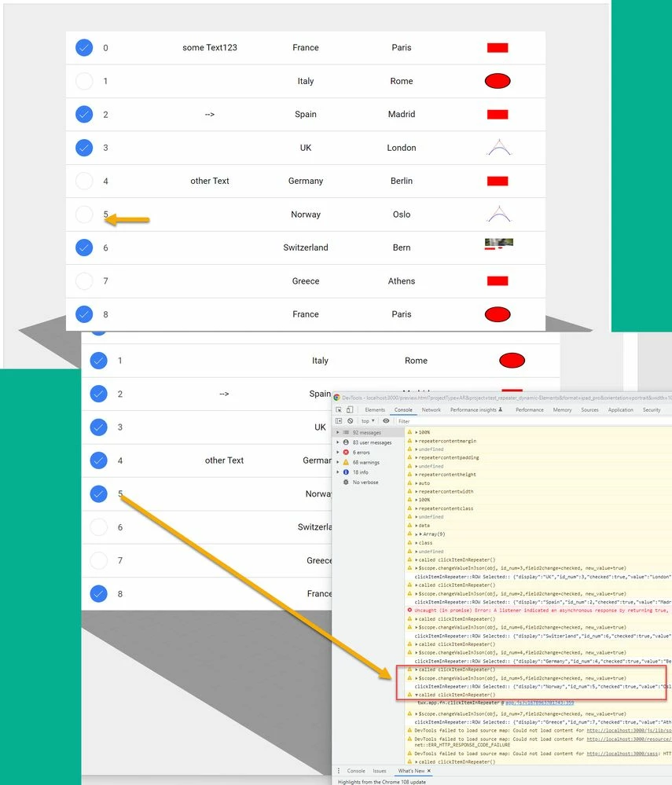
Task: Open the top JavaScript context dropdown
Action: tap(368, 421)
